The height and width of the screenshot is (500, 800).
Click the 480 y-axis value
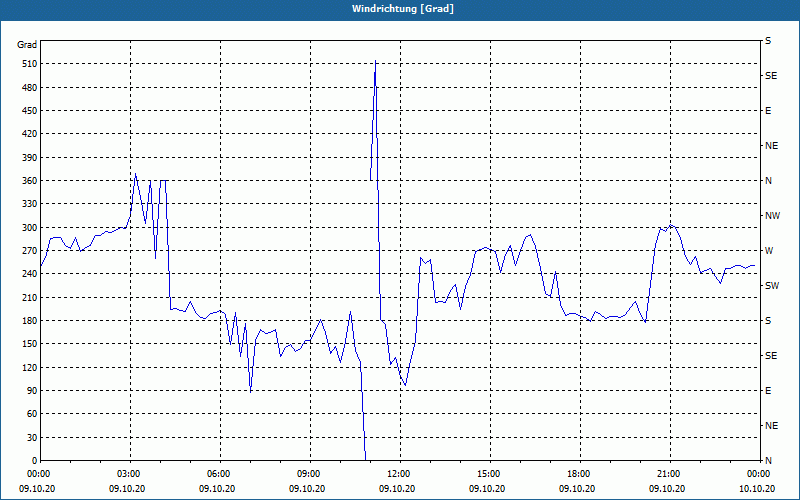pyautogui.click(x=30, y=88)
